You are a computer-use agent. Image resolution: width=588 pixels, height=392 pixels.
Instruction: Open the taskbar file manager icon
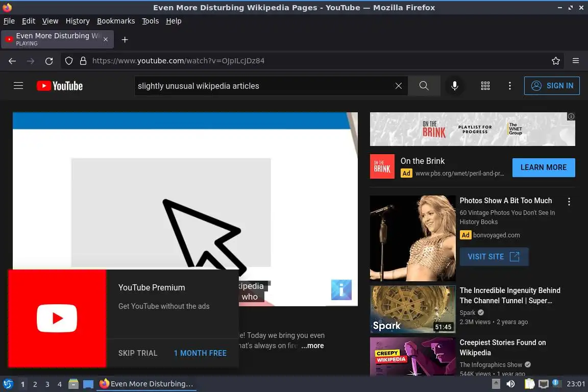pyautogui.click(x=73, y=384)
